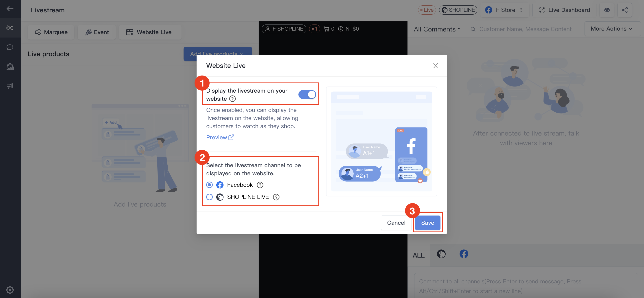
Task: Click the Website Live button
Action: (x=150, y=32)
